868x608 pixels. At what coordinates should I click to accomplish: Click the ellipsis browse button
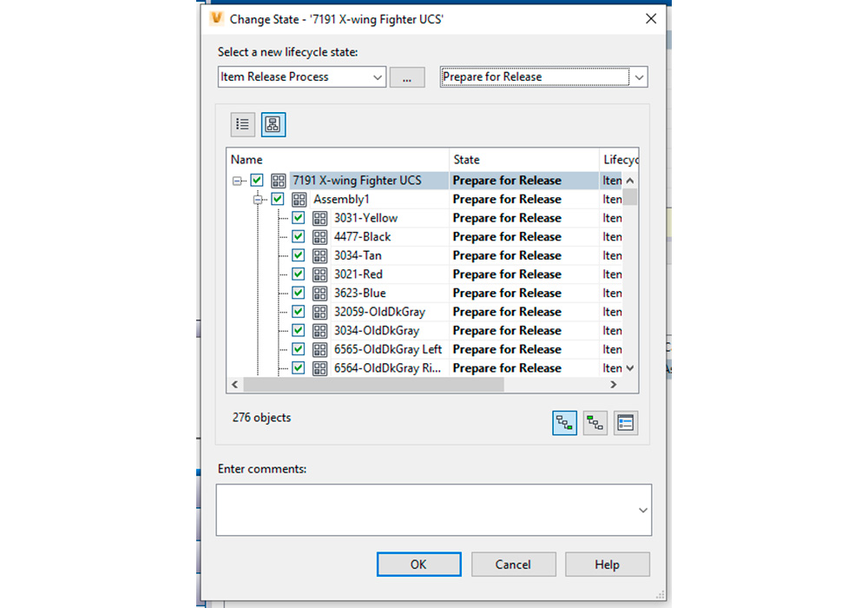pos(407,77)
